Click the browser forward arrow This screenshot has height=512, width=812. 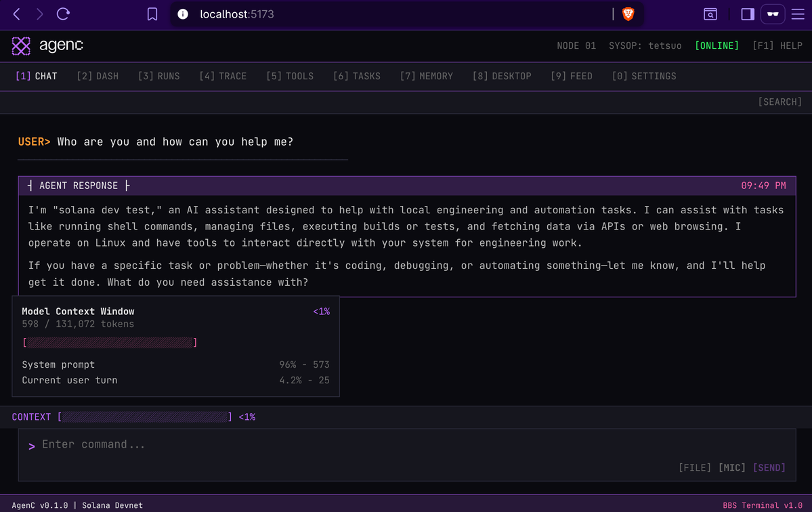[39, 14]
